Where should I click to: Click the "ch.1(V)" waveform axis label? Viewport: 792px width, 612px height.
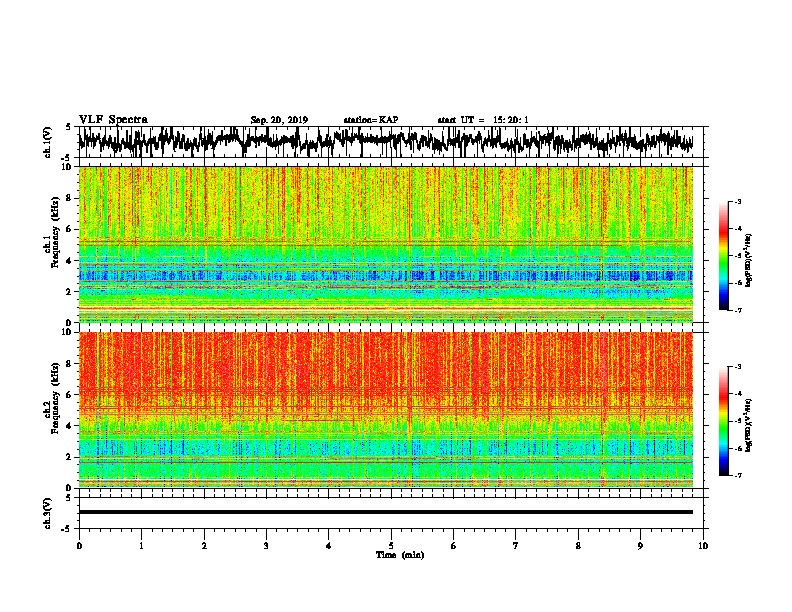point(48,142)
